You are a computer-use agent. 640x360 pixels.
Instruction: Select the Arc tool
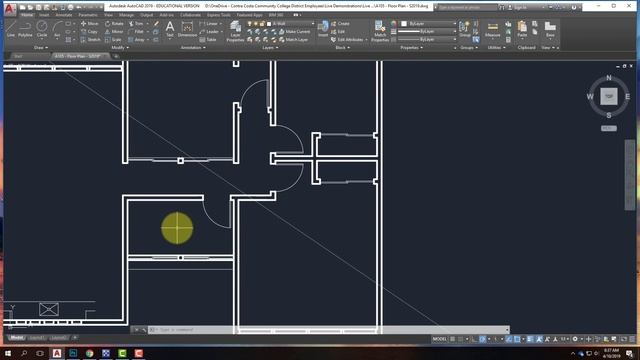57,29
